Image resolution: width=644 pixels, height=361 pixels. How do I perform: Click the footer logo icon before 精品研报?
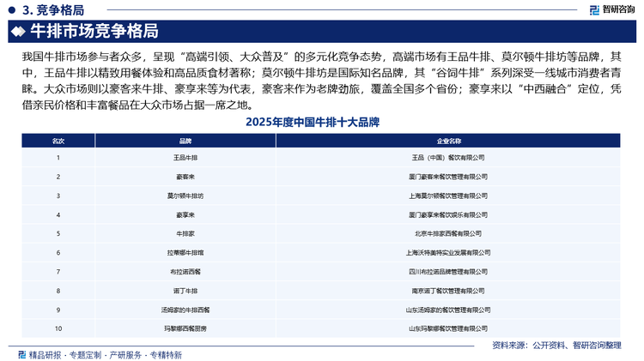coord(22,354)
